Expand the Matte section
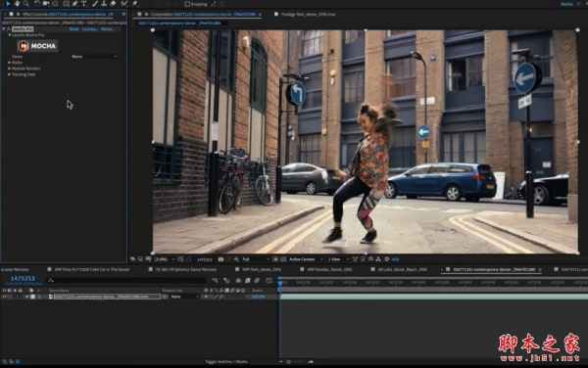Image resolution: width=588 pixels, height=368 pixels. tap(10, 63)
